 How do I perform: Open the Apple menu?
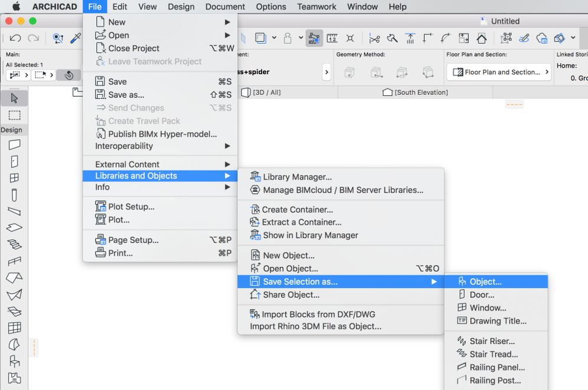(16, 6)
